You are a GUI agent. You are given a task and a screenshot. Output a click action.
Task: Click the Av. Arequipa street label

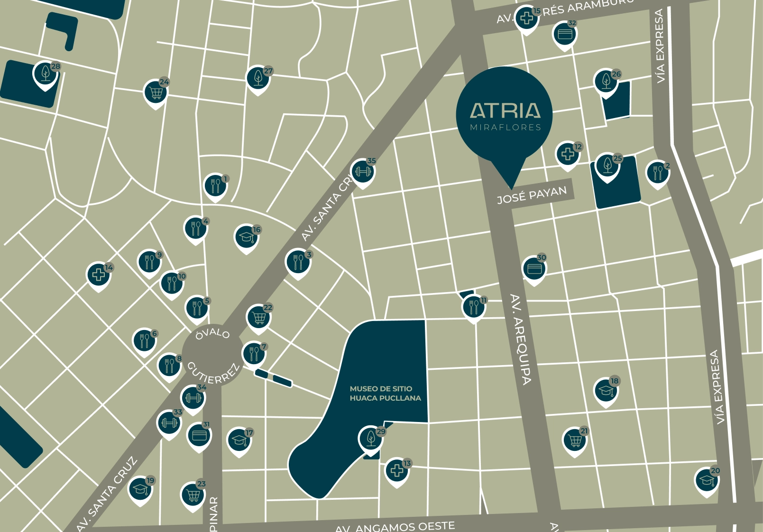point(520,339)
